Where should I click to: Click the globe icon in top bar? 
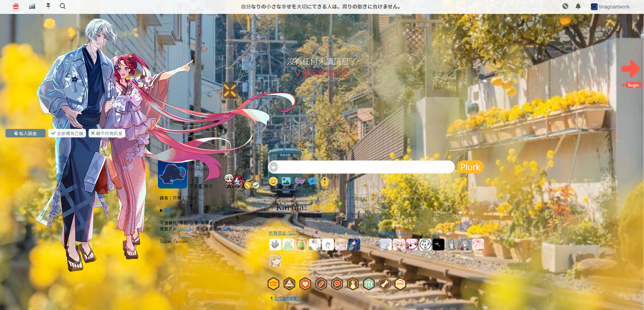pyautogui.click(x=565, y=6)
